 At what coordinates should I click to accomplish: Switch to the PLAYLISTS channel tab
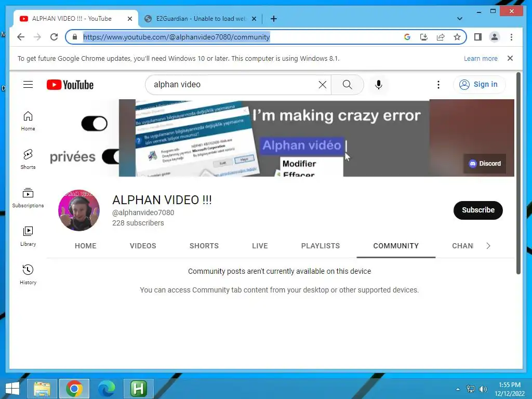click(320, 246)
